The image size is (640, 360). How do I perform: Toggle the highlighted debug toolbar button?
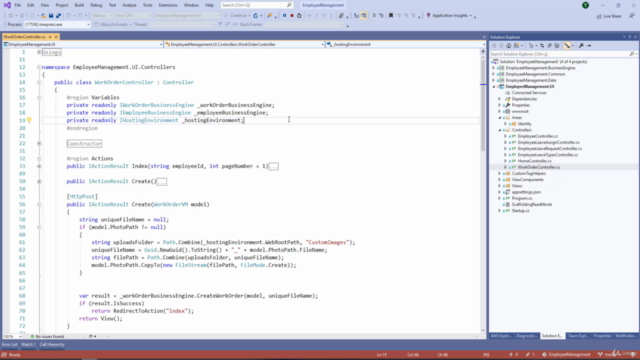364,16
